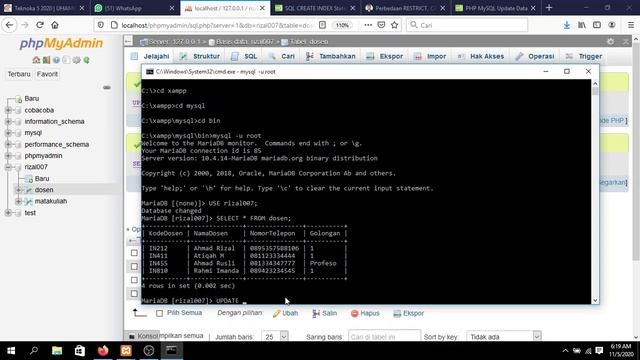This screenshot has height=360, width=640.
Task: Open the Operasi tab
Action: 535,56
